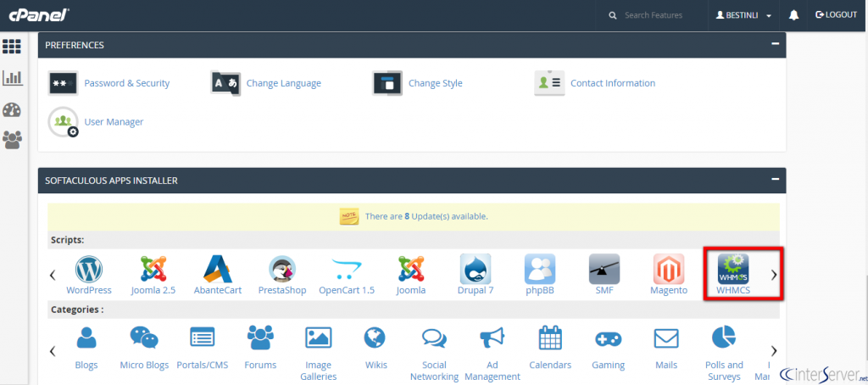Launch the WordPress installer icon

[89, 269]
